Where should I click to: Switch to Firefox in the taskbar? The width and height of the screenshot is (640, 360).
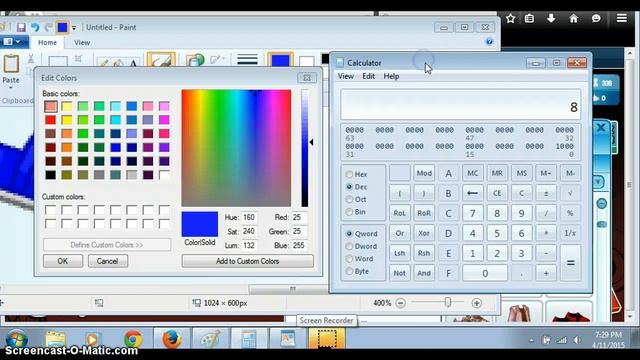(171, 339)
